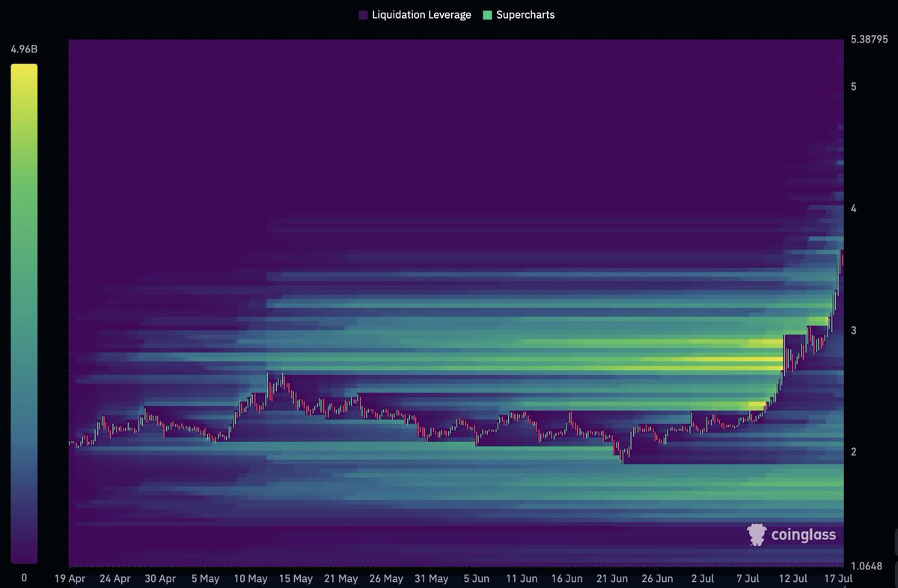
Task: Click the price axis label 3
Action: tap(853, 331)
